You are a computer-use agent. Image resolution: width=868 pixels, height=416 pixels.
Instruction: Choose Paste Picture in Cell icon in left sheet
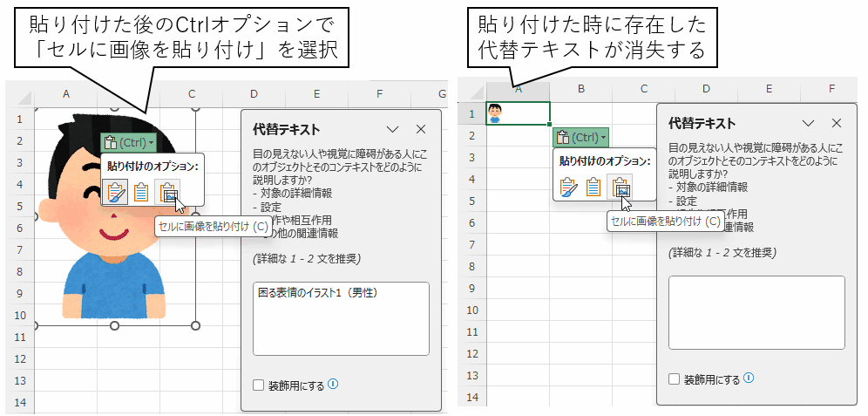click(167, 192)
